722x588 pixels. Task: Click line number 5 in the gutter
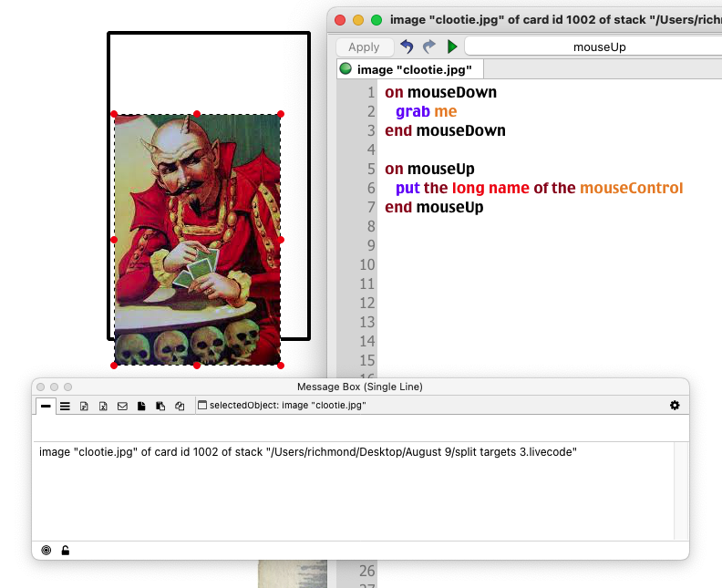[x=370, y=169]
